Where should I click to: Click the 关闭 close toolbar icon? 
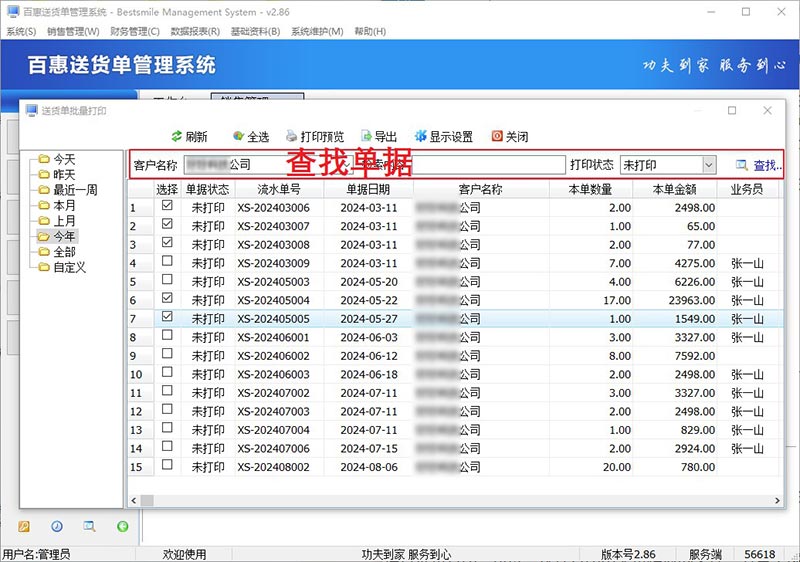[497, 136]
